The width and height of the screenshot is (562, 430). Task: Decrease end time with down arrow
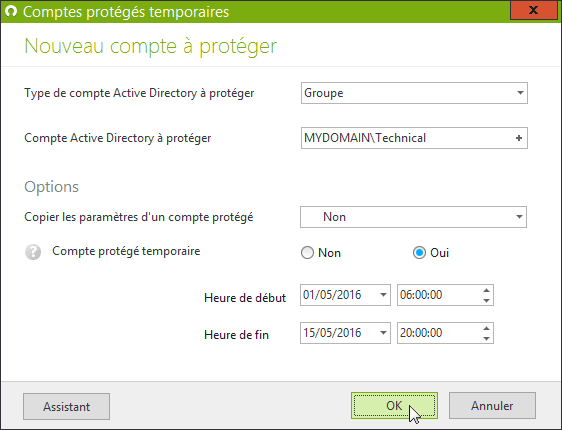[486, 338]
